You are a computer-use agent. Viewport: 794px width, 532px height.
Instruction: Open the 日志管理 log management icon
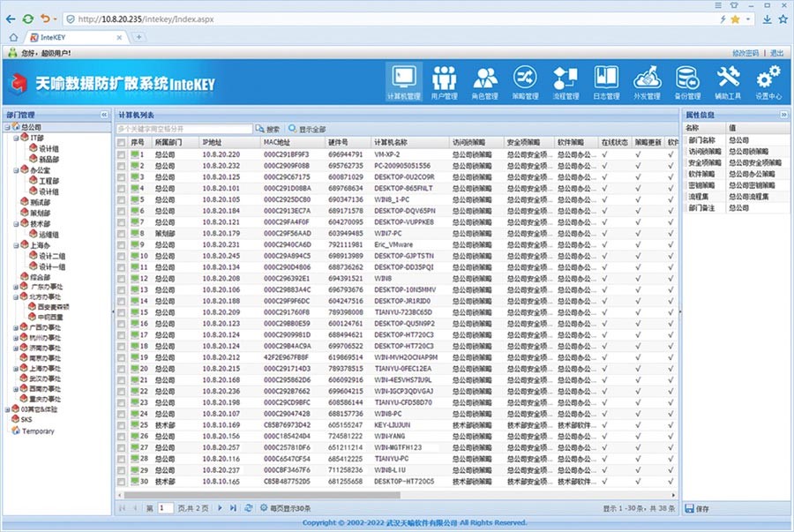606,83
